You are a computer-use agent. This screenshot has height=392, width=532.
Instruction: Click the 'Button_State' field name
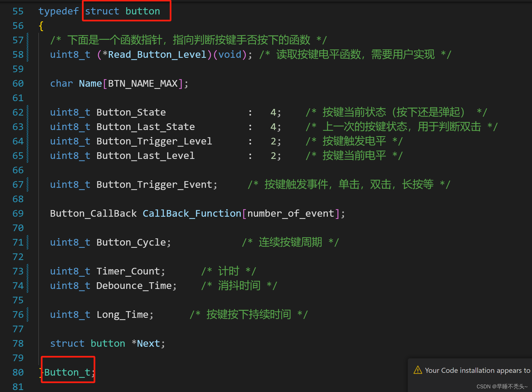(x=131, y=113)
